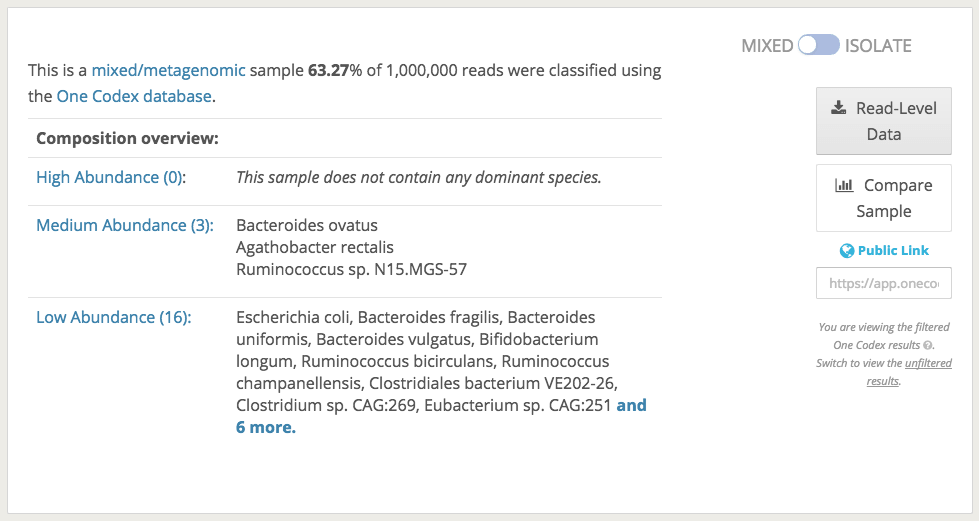The width and height of the screenshot is (979, 521).
Task: Click the bar chart icon on Compare Sample
Action: [x=844, y=185]
